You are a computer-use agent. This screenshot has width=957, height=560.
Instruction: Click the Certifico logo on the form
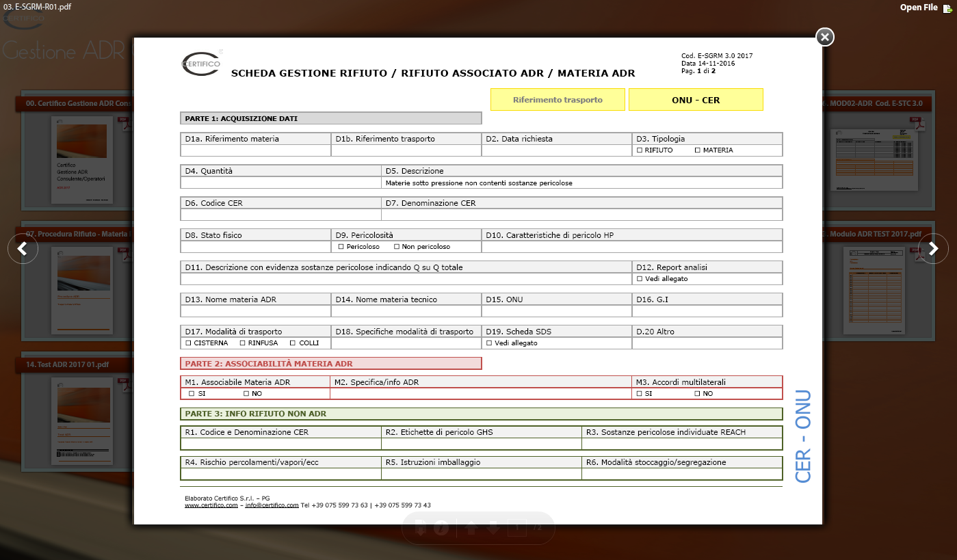coord(202,64)
